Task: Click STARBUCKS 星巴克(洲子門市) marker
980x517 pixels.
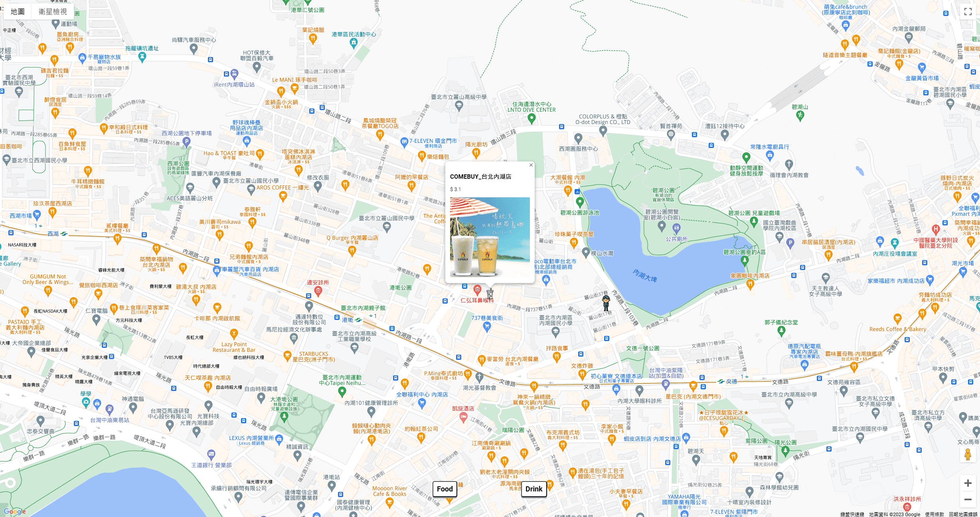Action: (x=287, y=355)
